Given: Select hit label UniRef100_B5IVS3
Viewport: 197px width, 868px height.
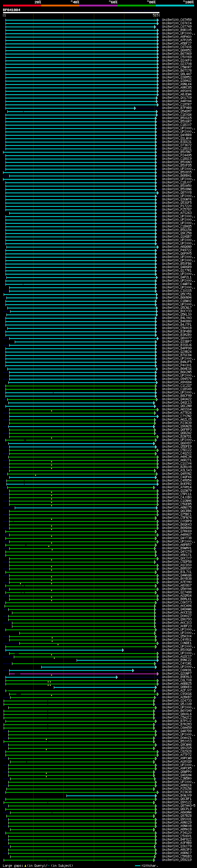Looking at the screenshot, I should pyautogui.click(x=177, y=741).
